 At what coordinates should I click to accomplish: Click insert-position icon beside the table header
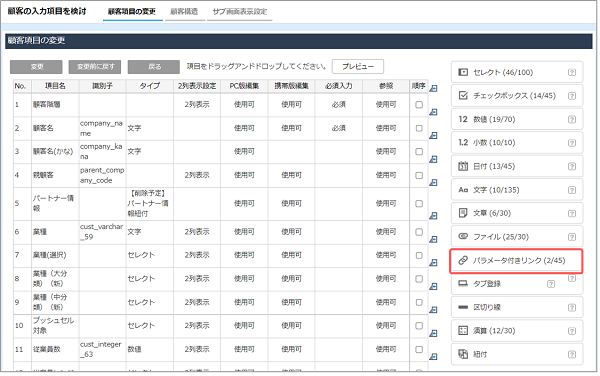click(433, 88)
